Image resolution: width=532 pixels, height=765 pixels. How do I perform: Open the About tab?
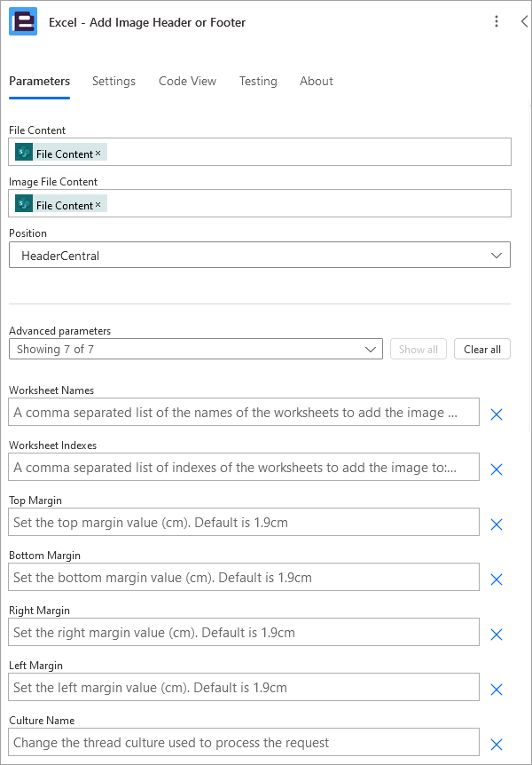(317, 81)
